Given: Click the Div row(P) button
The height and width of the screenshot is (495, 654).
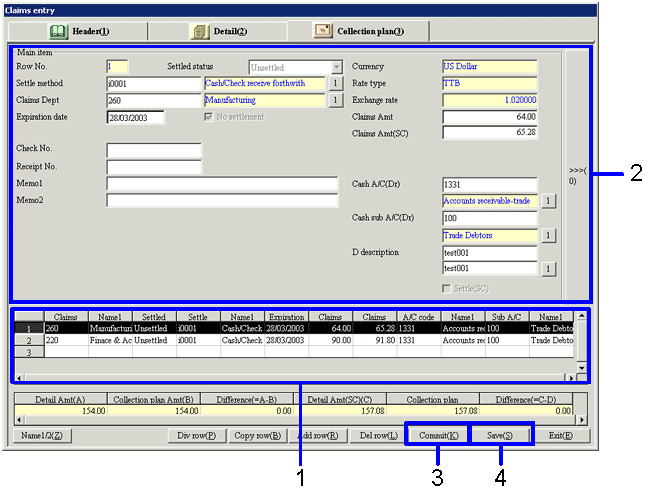Looking at the screenshot, I should coord(197,436).
